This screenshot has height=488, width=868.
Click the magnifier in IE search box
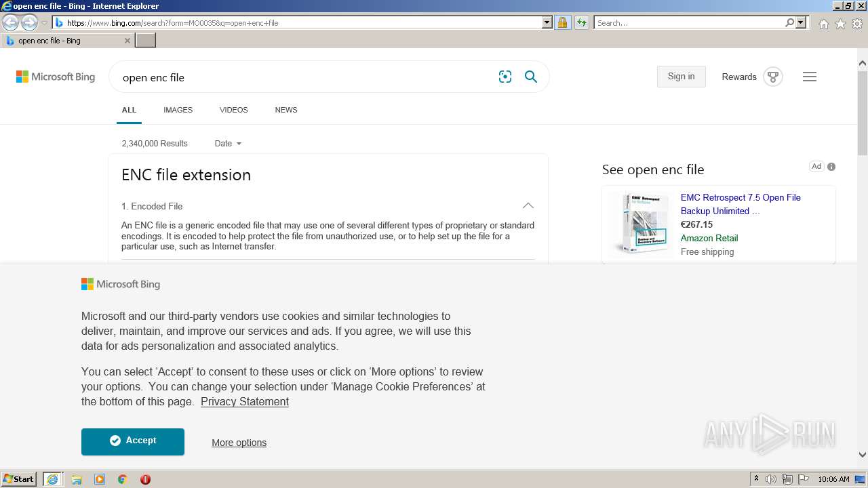point(789,22)
